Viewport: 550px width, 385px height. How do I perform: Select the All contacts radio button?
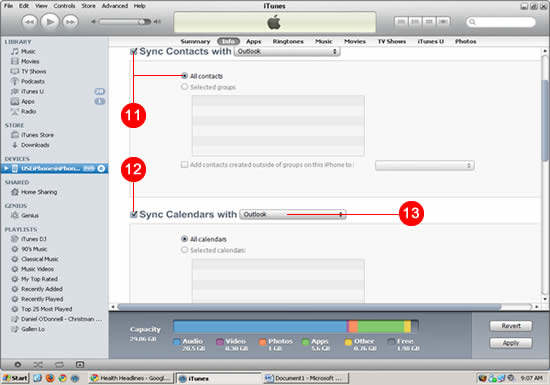tap(184, 76)
